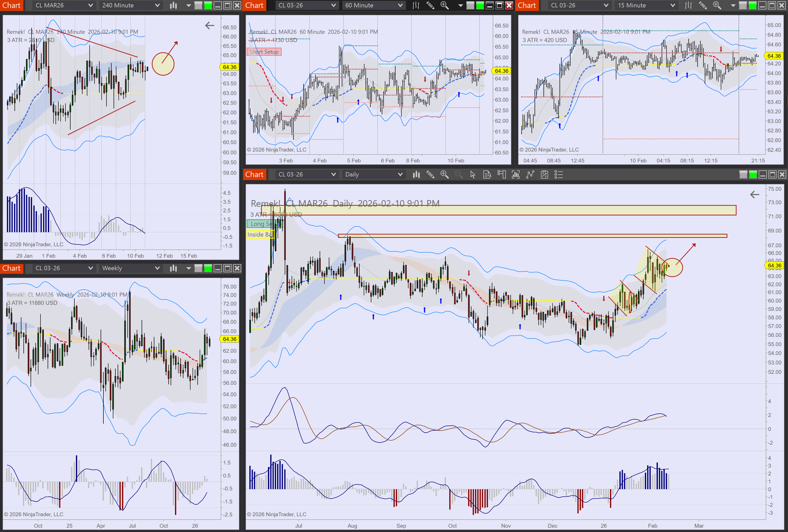Viewport: 788px width, 532px height.
Task: Click return arrow on 240 Minute chart
Action: point(210,26)
